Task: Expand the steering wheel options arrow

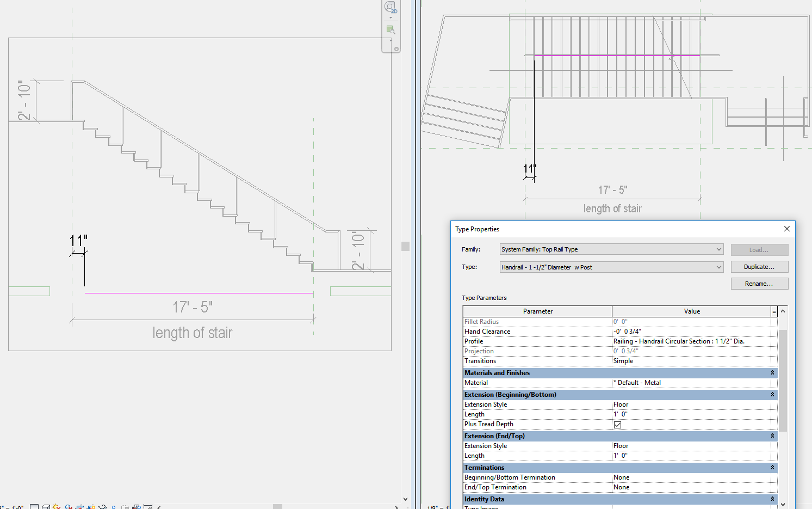Action: (390, 18)
